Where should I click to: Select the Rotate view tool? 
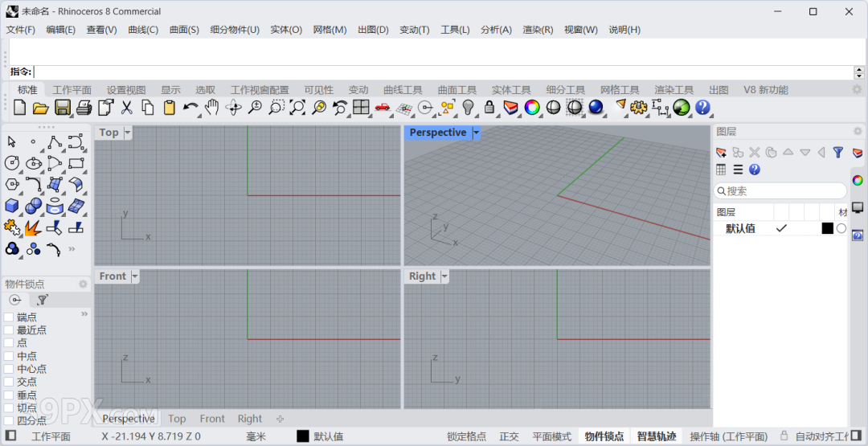pos(233,108)
